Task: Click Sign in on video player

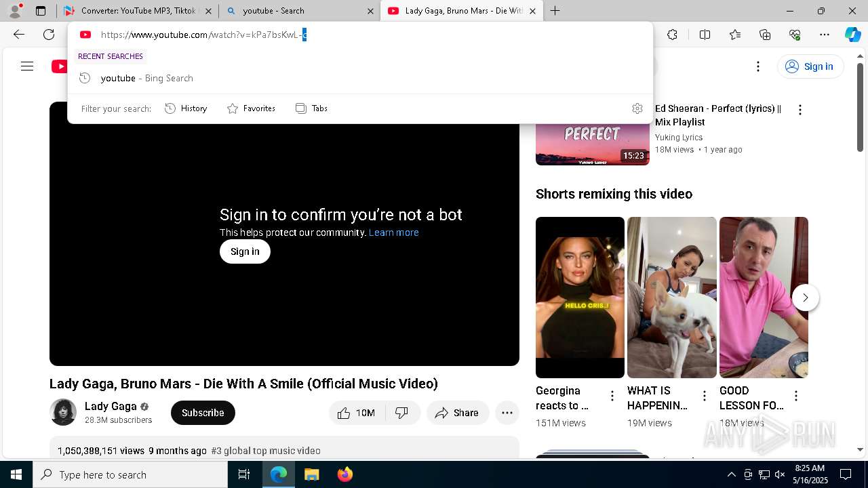Action: tap(245, 251)
